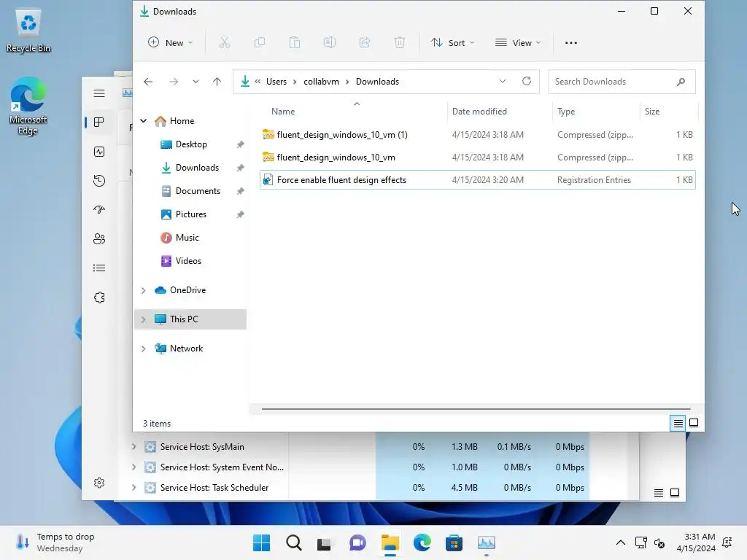
Task: Open the See more three-dots menu
Action: tap(570, 43)
